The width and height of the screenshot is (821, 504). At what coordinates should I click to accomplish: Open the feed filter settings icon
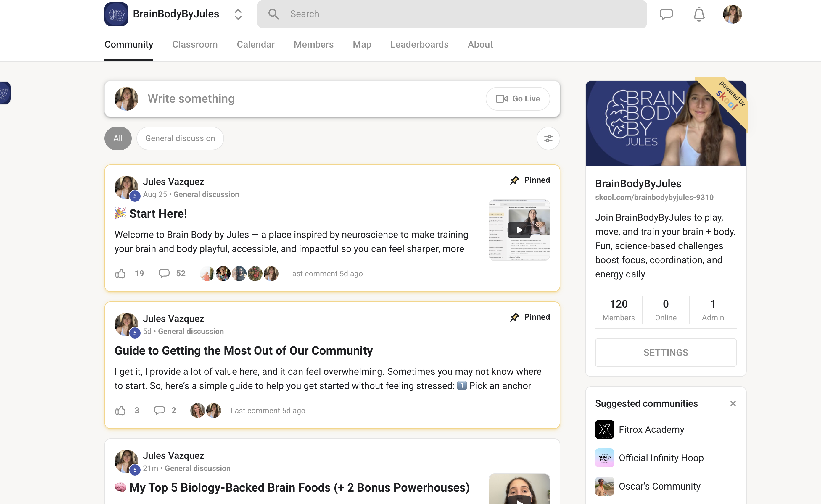[548, 138]
